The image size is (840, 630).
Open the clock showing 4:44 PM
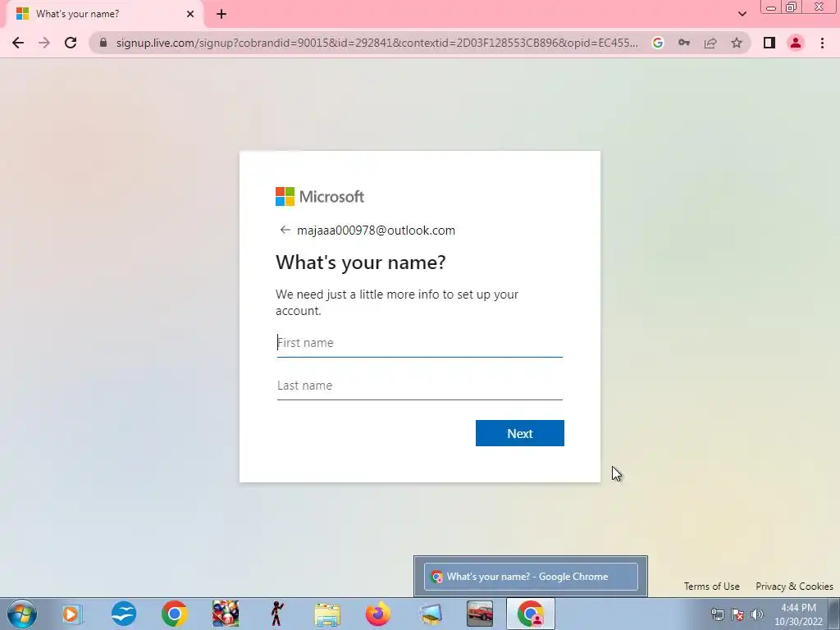click(798, 614)
